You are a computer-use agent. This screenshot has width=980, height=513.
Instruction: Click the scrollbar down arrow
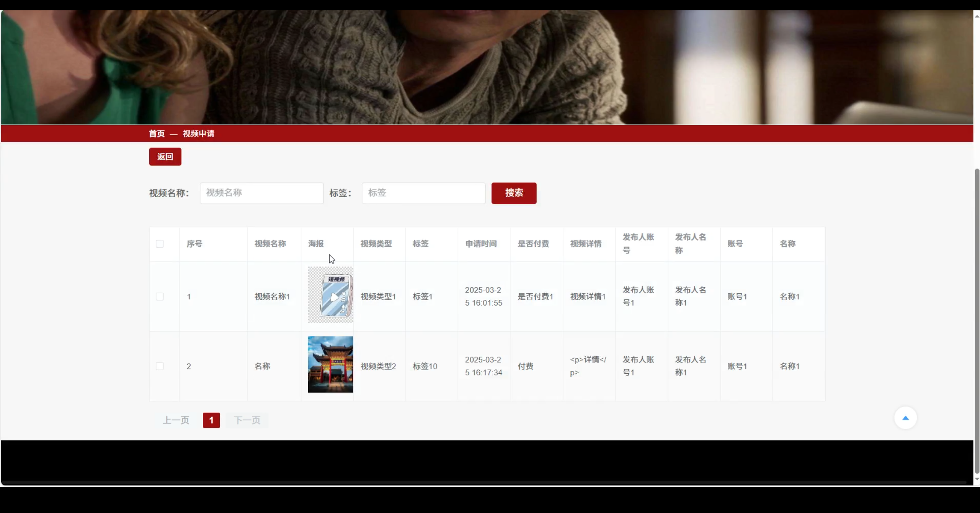pyautogui.click(x=977, y=479)
